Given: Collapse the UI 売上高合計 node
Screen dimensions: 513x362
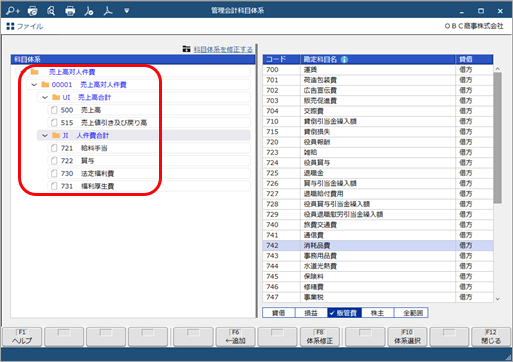Looking at the screenshot, I should pyautogui.click(x=45, y=97).
